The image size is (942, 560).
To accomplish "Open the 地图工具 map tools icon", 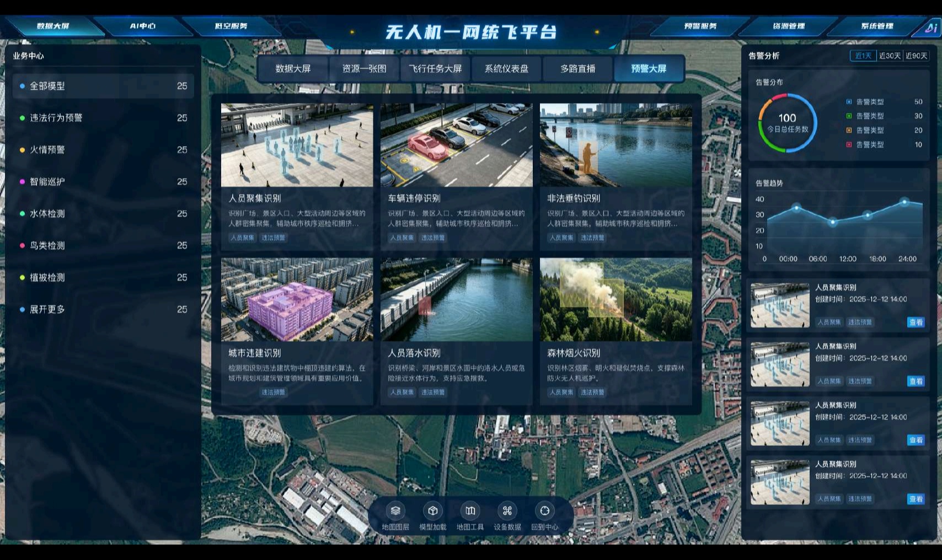I will pos(470,510).
